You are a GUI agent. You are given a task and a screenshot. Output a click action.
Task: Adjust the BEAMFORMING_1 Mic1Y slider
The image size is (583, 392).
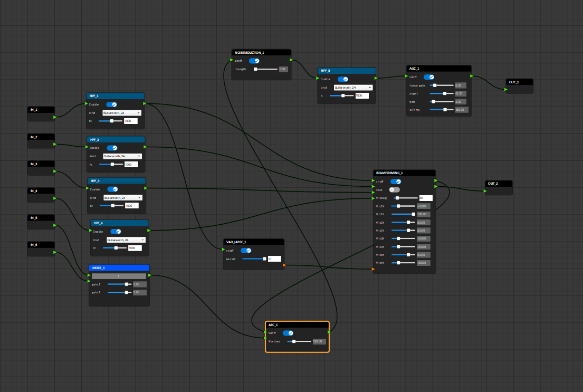404,214
